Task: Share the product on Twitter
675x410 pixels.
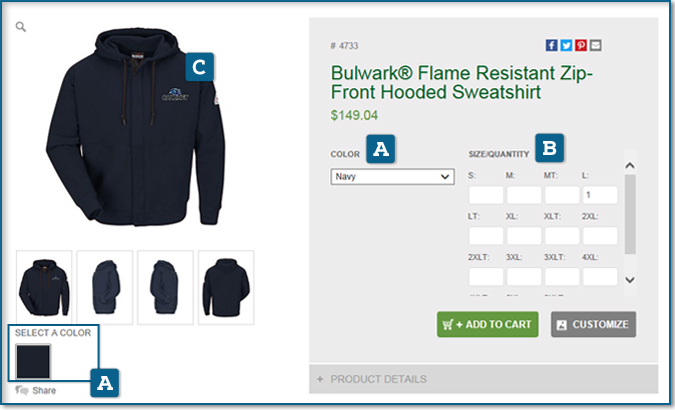Action: (x=566, y=45)
